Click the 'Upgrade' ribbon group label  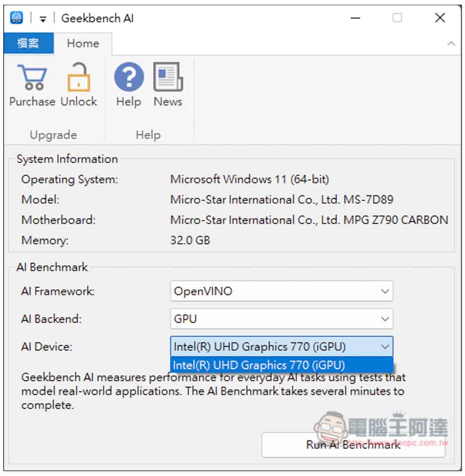(x=53, y=135)
